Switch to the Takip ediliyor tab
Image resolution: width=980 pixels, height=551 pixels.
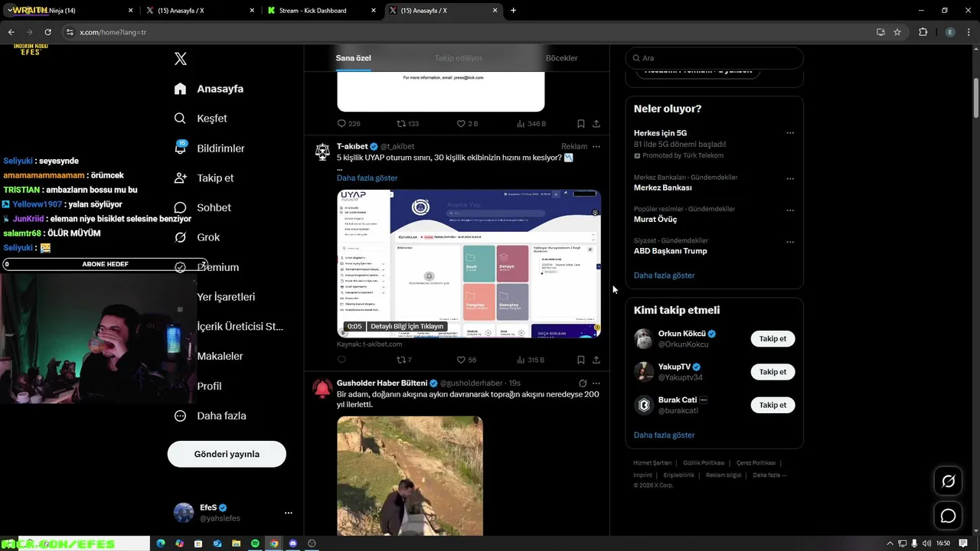(x=459, y=58)
